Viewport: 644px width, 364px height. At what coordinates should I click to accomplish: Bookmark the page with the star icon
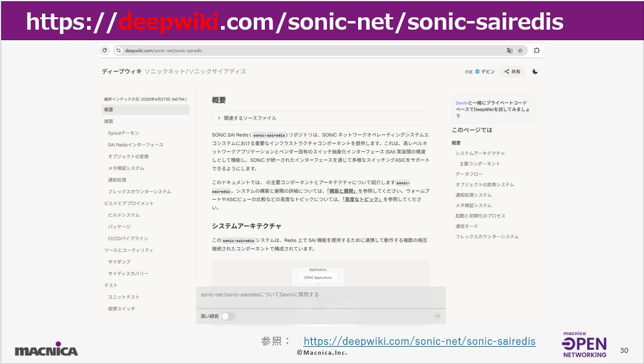[521, 51]
